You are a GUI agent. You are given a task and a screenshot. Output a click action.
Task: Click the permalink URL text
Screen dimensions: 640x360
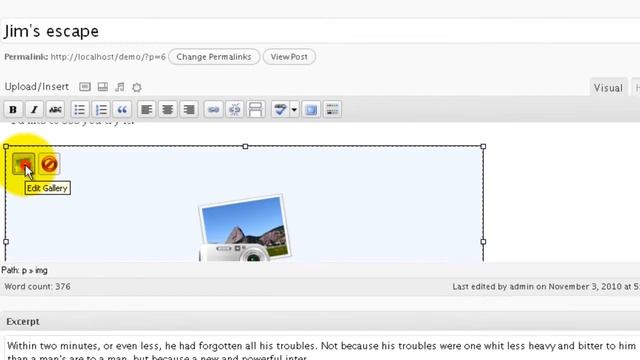108,57
